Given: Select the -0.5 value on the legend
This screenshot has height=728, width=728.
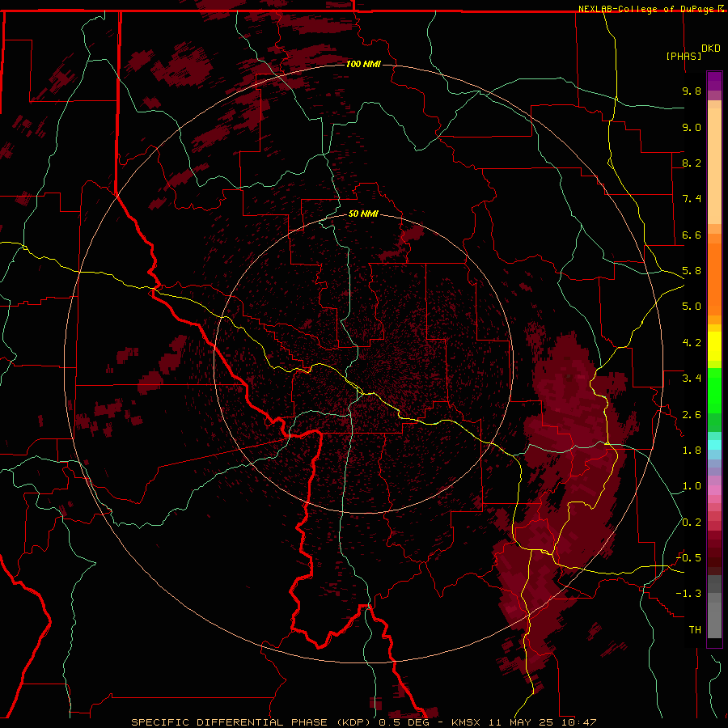Looking at the screenshot, I should coord(688,557).
